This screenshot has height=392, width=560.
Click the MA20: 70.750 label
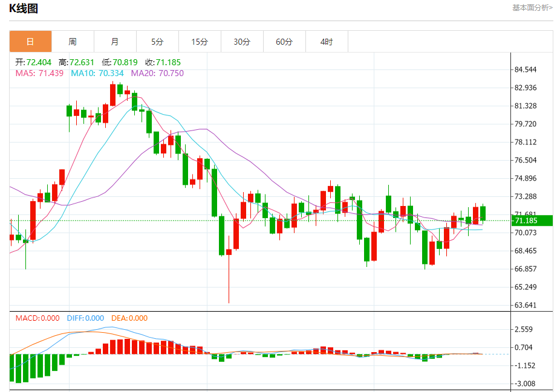coord(157,73)
